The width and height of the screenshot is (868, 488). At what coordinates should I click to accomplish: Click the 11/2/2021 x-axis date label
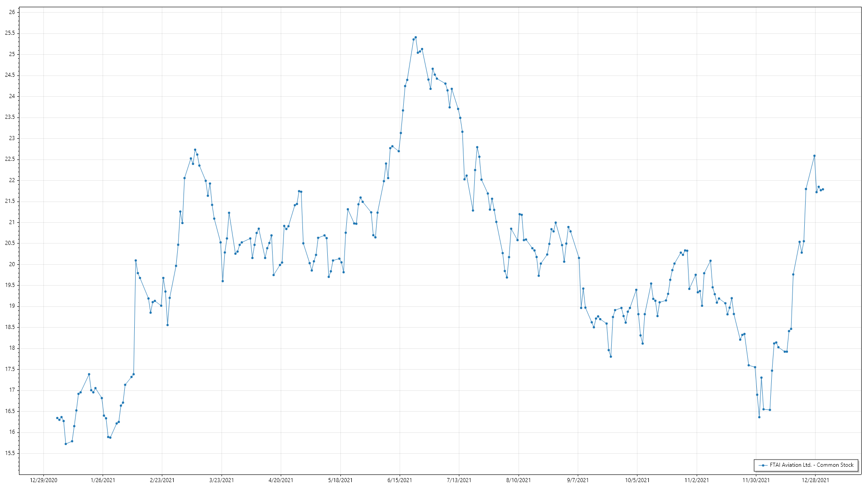click(x=697, y=480)
